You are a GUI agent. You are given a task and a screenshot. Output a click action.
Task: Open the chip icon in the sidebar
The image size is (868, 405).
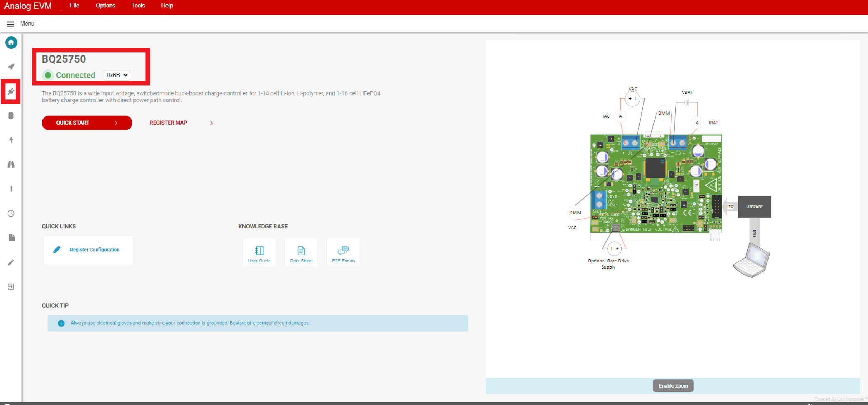[x=11, y=116]
